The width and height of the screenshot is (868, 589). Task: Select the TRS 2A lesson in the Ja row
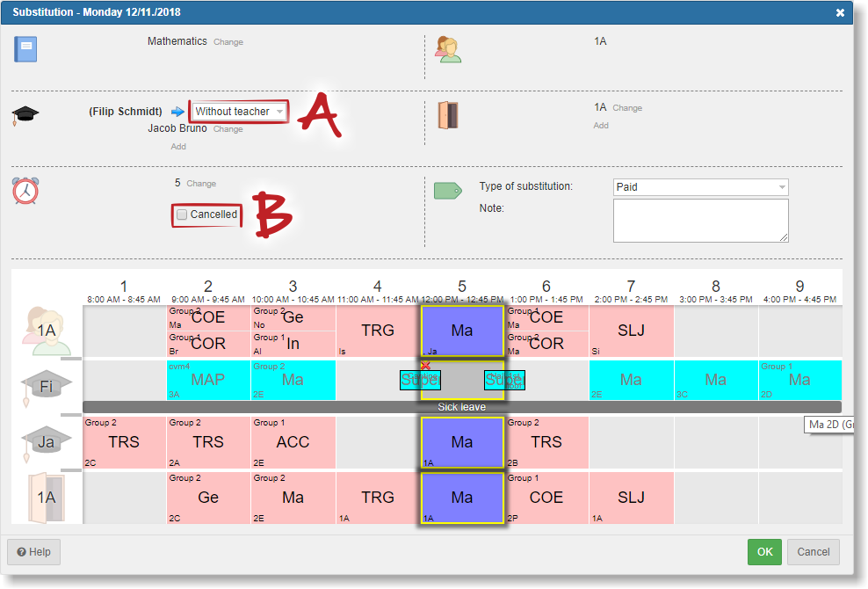click(x=208, y=442)
